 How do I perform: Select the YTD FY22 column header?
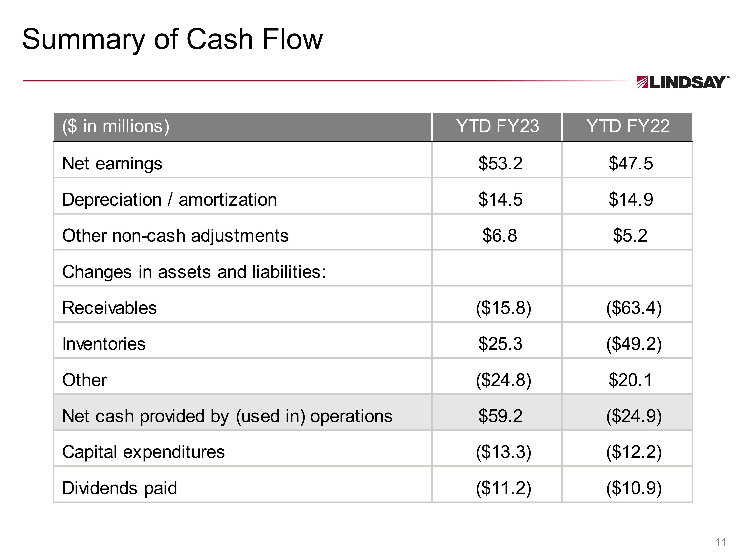click(x=627, y=126)
